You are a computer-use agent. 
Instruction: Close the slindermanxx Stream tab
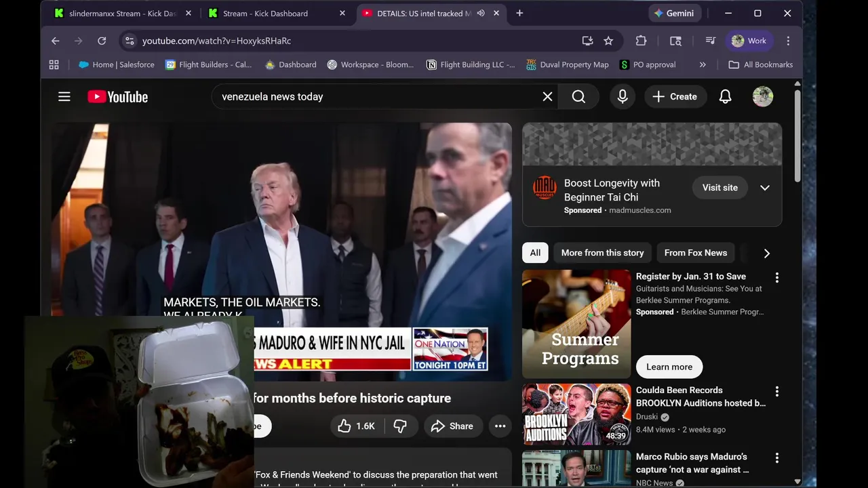tap(189, 13)
